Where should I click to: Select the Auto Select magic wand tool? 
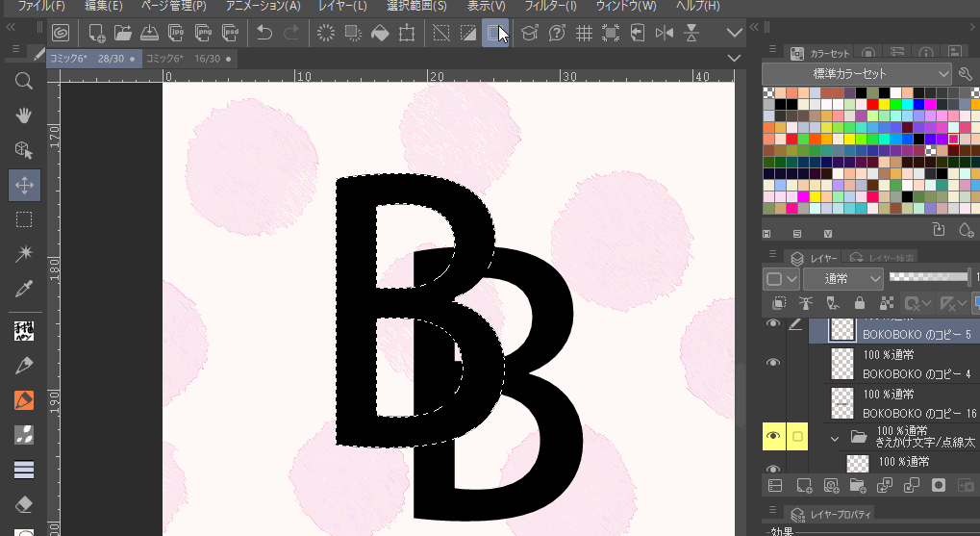click(x=24, y=254)
